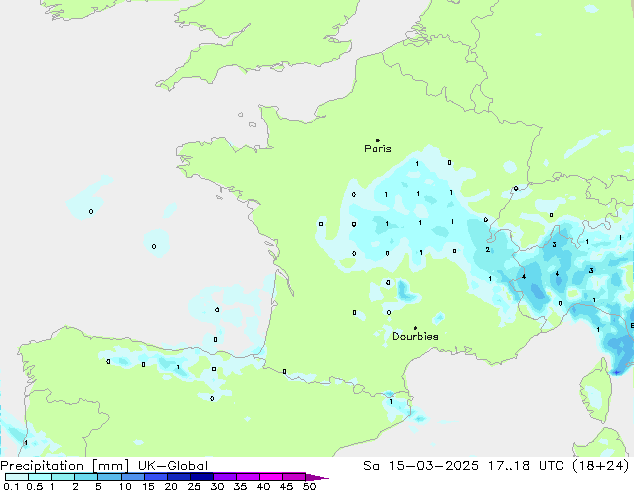Pick the 5 mm legend color box
This screenshot has height=490, width=634.
(x=109, y=477)
